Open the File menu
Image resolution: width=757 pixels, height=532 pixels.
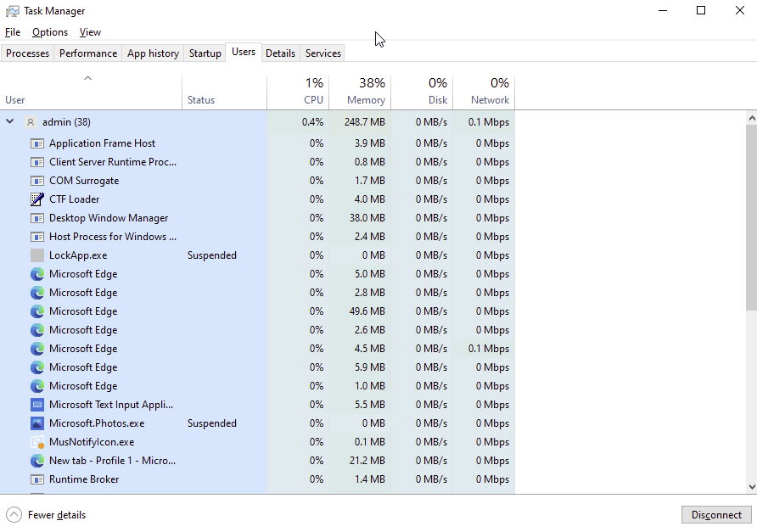point(13,32)
